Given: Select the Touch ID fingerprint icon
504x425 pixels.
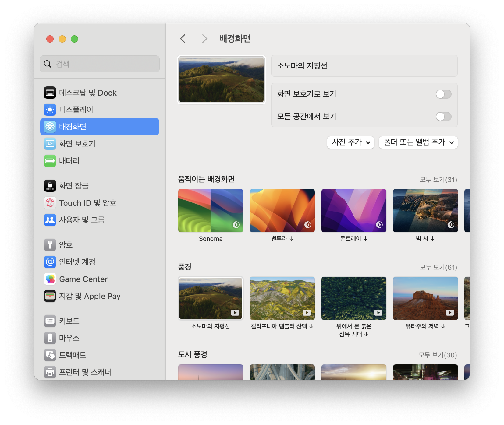Looking at the screenshot, I should point(50,203).
